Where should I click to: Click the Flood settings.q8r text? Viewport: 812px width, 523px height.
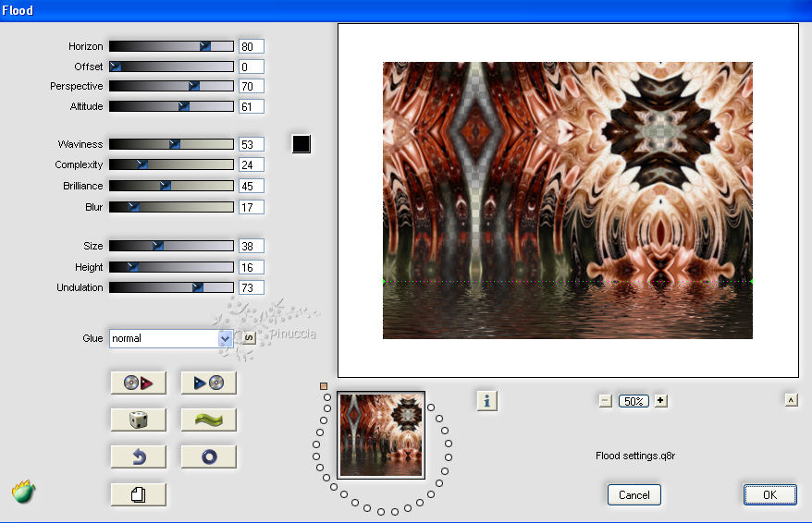(x=635, y=456)
